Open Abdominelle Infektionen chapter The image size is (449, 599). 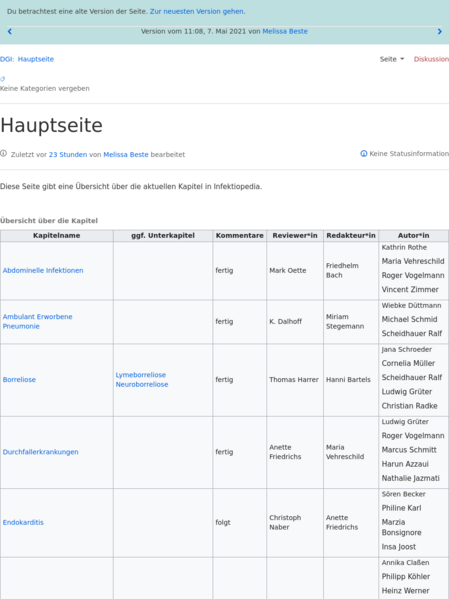(x=43, y=270)
